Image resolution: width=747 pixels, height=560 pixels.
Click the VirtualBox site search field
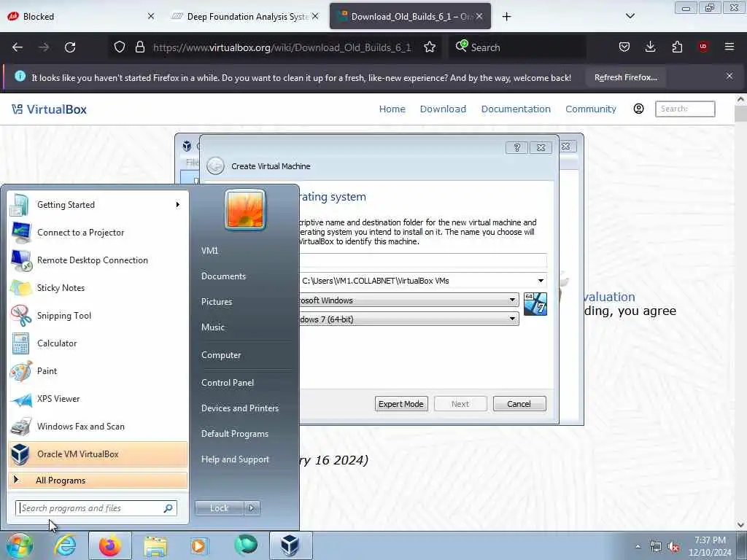[685, 109]
